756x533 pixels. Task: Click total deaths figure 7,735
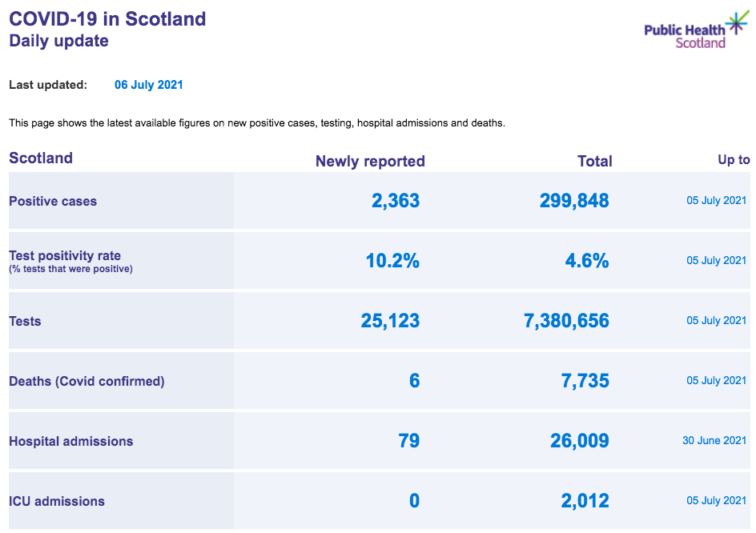585,381
